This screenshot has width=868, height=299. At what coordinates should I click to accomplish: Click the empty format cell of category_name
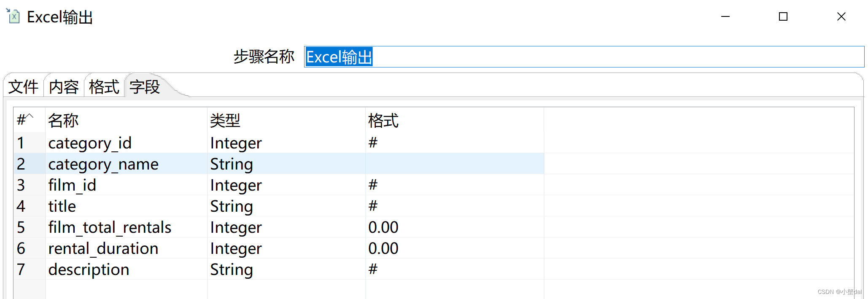click(455, 164)
